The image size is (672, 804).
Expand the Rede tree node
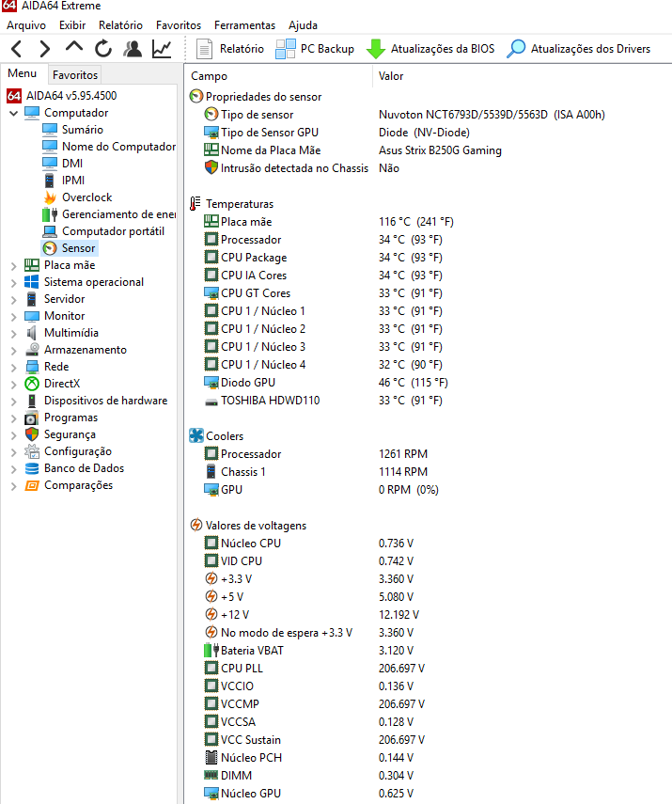point(14,367)
